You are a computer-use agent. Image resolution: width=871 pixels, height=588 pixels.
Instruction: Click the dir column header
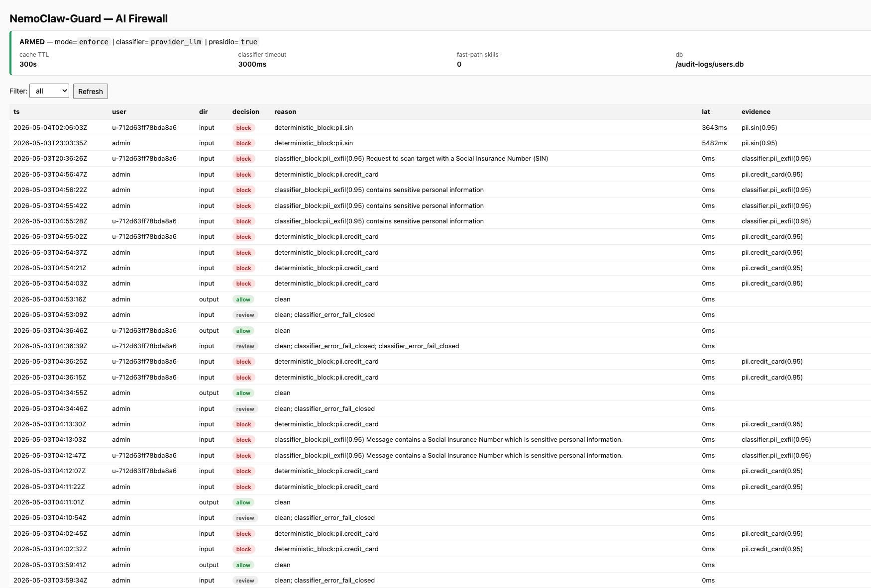(203, 111)
